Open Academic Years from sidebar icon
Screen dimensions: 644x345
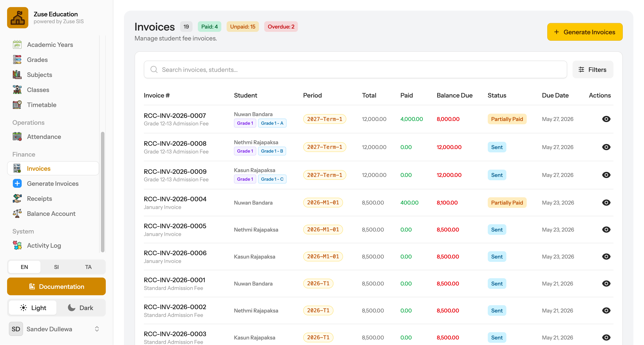(x=17, y=45)
